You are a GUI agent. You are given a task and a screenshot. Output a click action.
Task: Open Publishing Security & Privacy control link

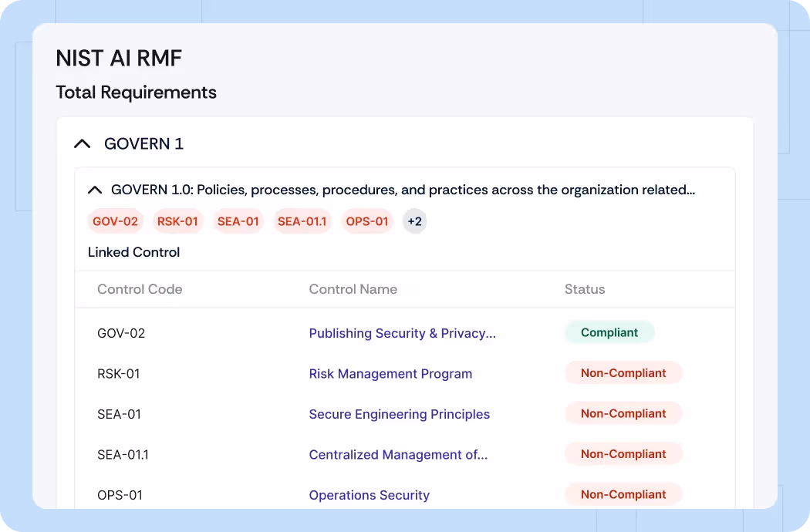(403, 333)
